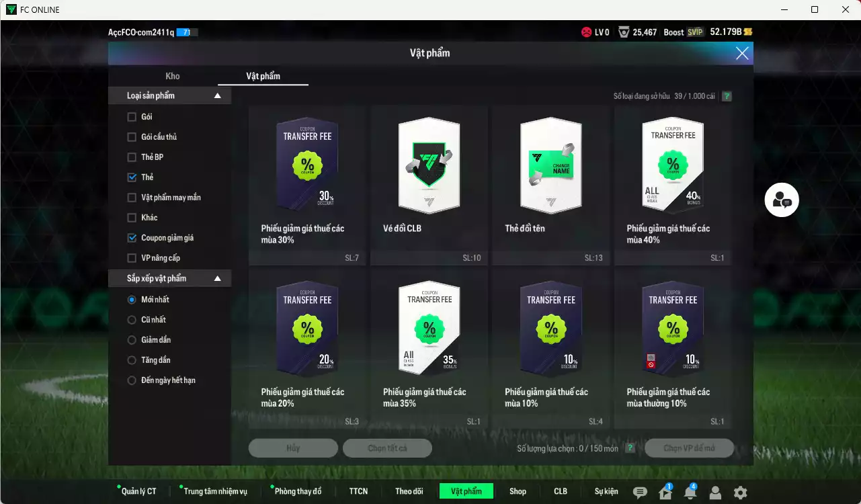The image size is (861, 504).
Task: Open the chat speech bubble icon
Action: pyautogui.click(x=640, y=493)
